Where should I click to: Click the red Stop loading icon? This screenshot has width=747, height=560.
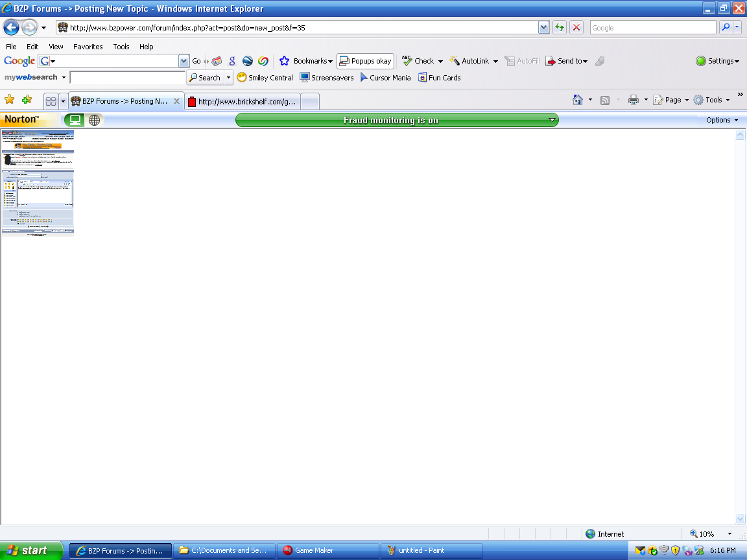point(576,28)
